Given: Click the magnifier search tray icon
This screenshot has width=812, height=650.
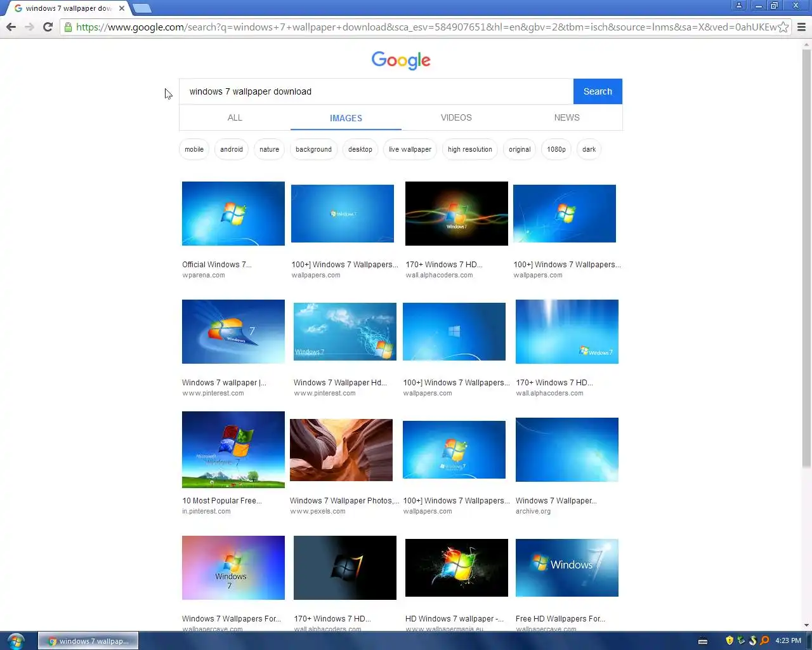Looking at the screenshot, I should pyautogui.click(x=764, y=640).
